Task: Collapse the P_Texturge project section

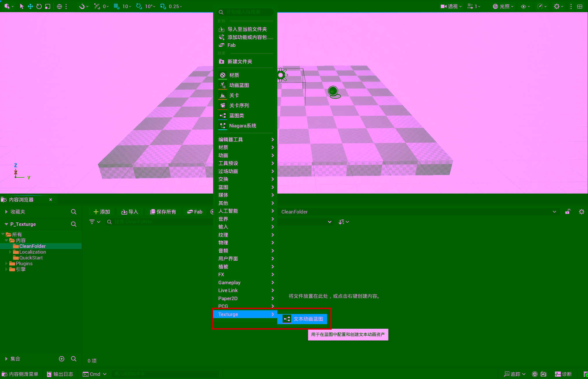Action: (x=6, y=224)
